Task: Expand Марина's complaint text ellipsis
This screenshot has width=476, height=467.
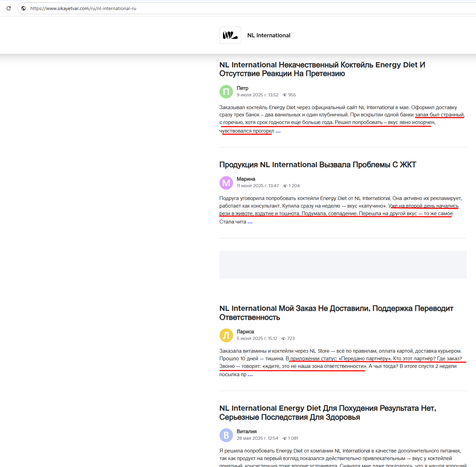Action: [x=250, y=222]
